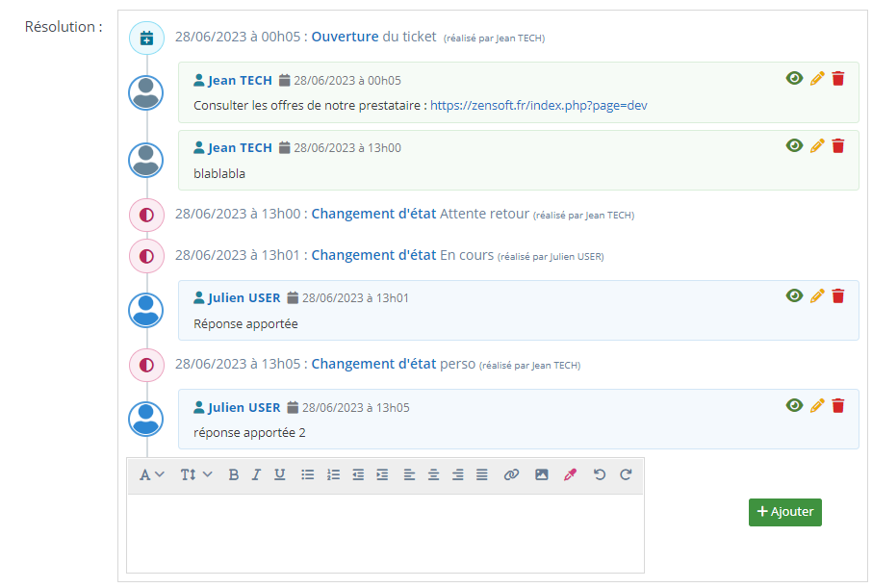
Task: Click Jean TECH name on 13h00 comment
Action: [240, 148]
